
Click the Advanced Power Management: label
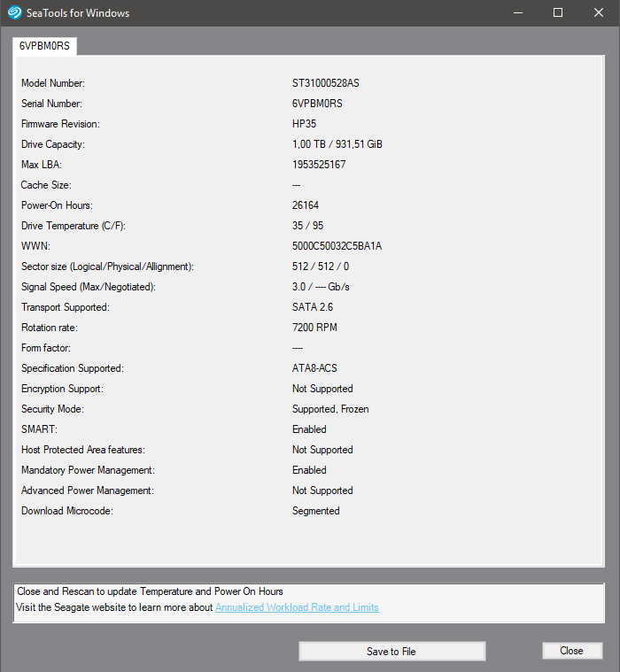pyautogui.click(x=88, y=490)
